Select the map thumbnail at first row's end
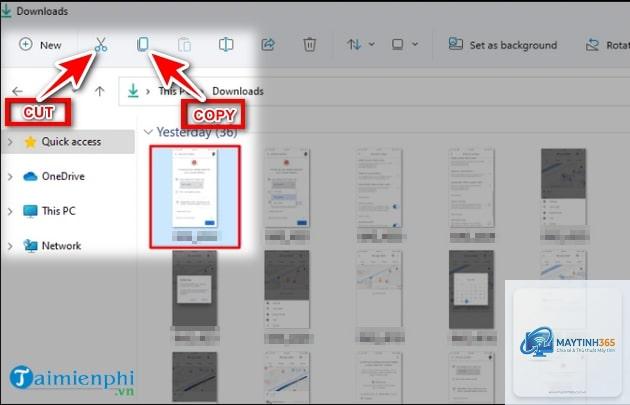Image resolution: width=630 pixels, height=405 pixels. (563, 194)
